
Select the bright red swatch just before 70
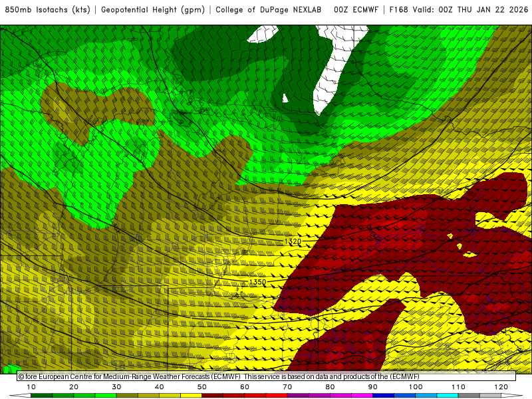coord(277,396)
